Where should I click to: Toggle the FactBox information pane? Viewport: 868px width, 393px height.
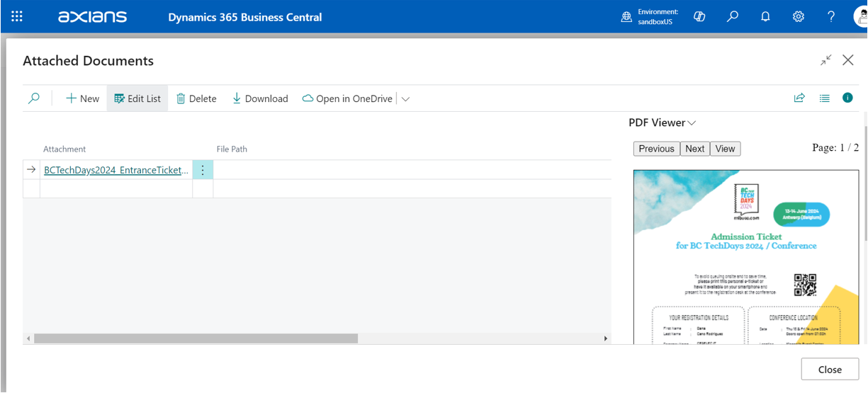click(x=847, y=98)
